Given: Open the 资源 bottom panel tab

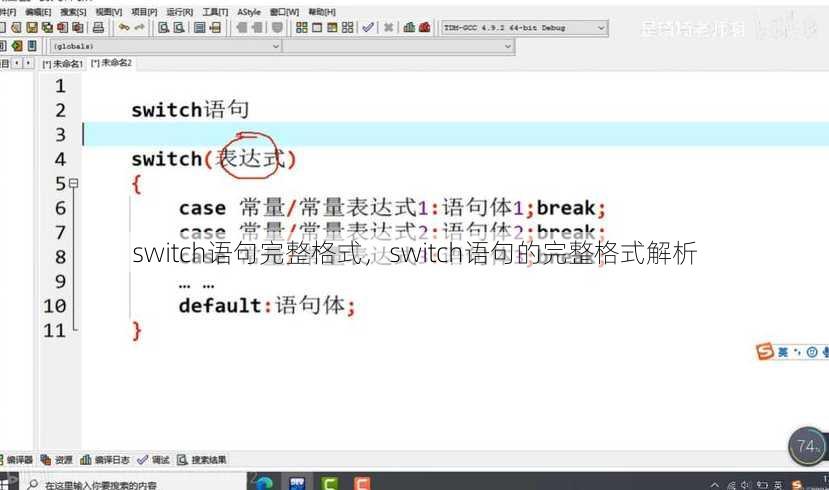Looking at the screenshot, I should pos(57,460).
